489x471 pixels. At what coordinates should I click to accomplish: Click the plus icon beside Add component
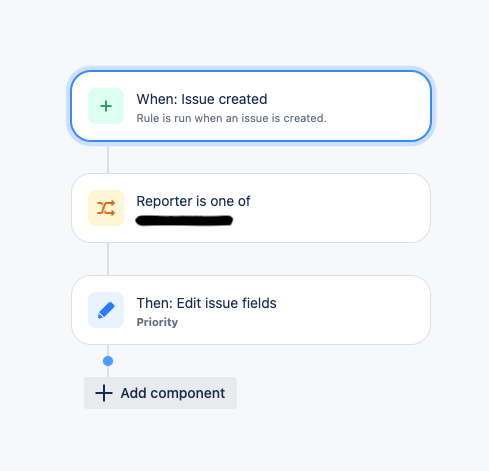pos(104,393)
